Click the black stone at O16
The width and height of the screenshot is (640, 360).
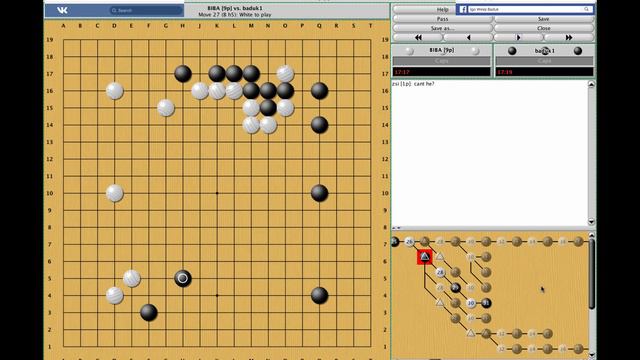(x=285, y=91)
